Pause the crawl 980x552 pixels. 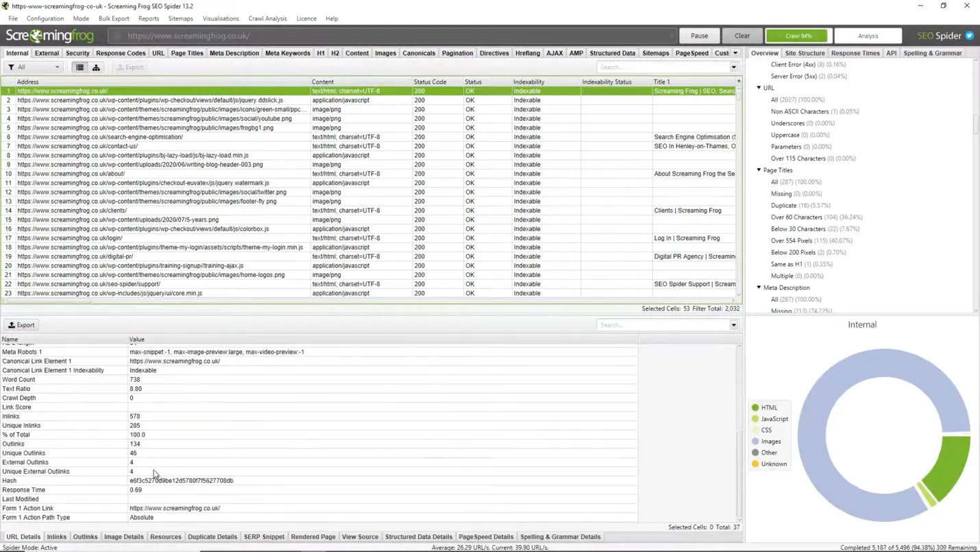[699, 36]
